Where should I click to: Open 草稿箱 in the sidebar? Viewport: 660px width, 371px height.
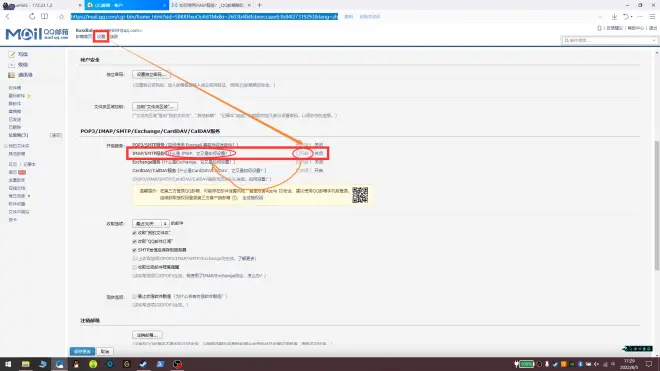15,112
